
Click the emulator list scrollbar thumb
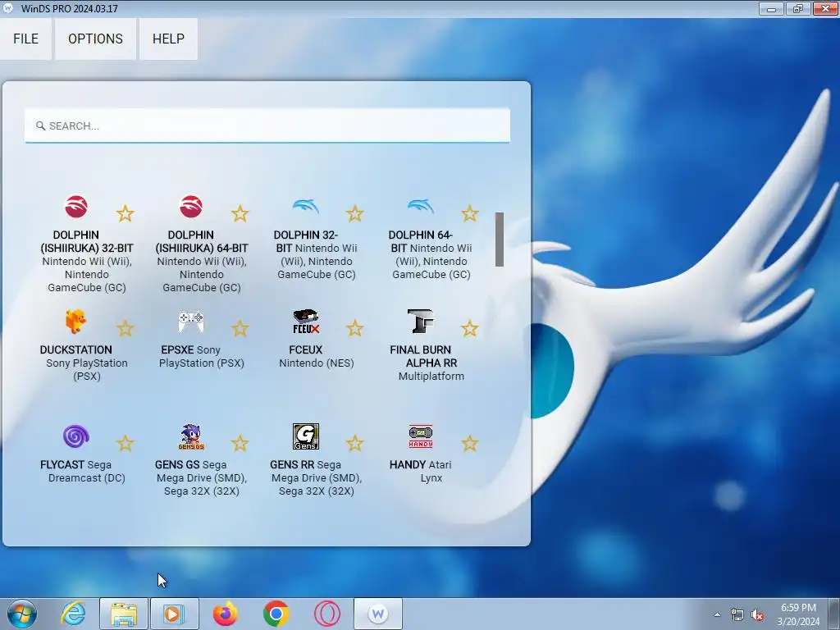[x=500, y=239]
